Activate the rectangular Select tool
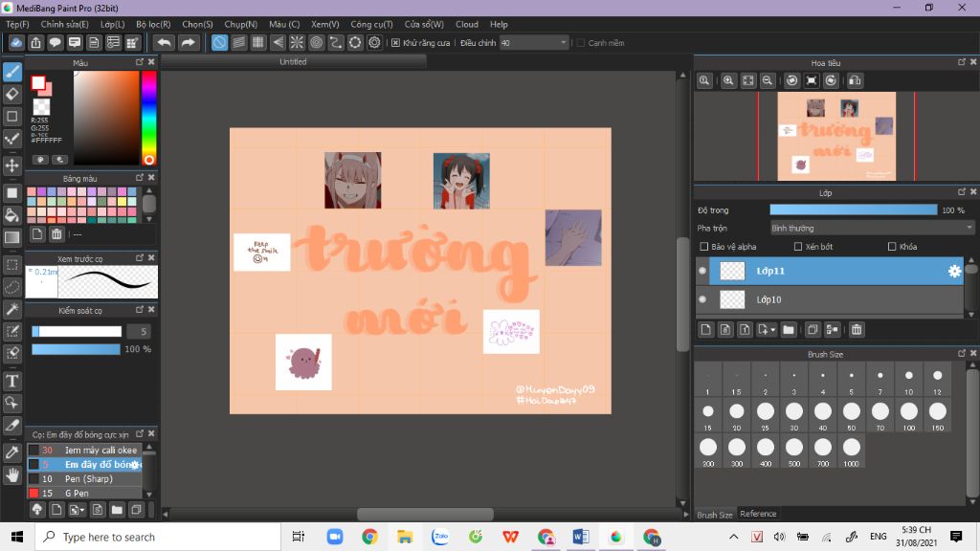980x551 pixels. 11,264
